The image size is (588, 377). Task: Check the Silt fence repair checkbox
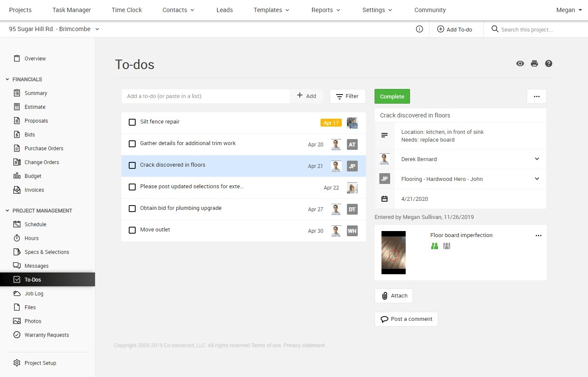point(132,122)
